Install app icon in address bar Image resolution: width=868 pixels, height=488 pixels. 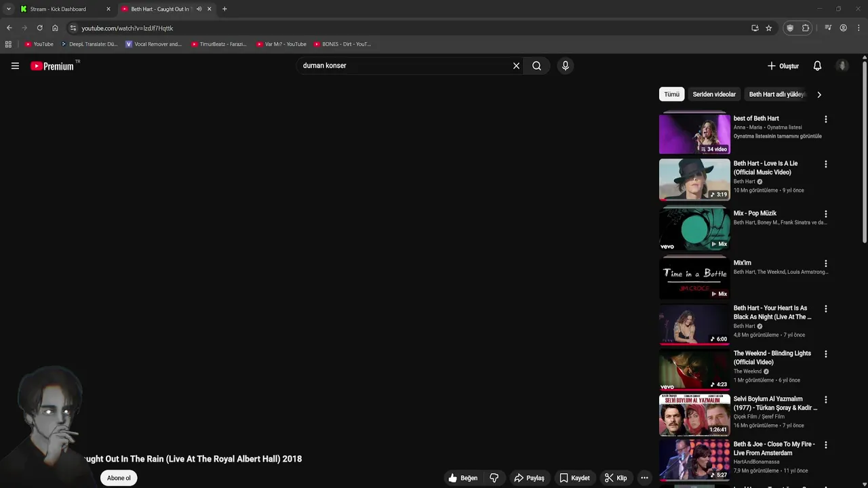tap(755, 28)
